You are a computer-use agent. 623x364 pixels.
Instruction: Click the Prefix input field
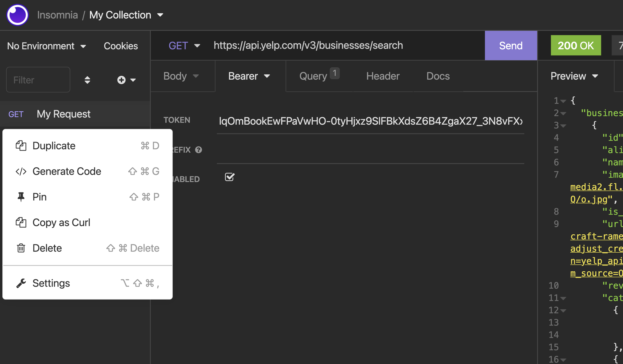[x=370, y=151]
